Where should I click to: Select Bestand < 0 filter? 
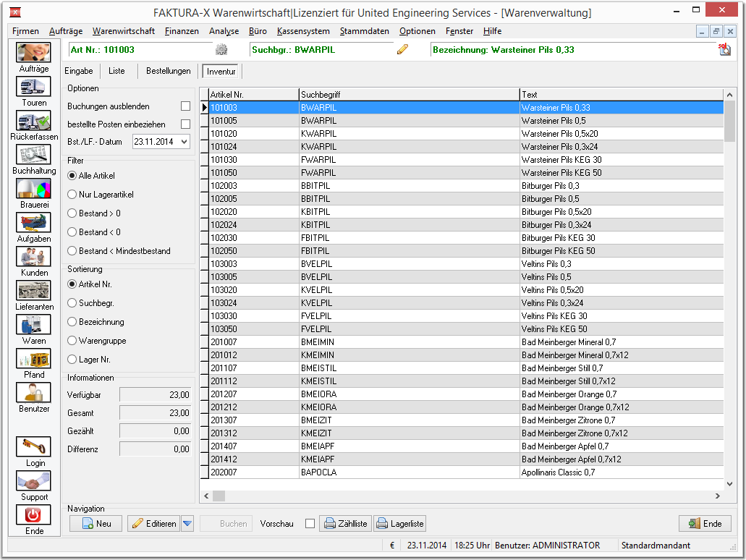[x=72, y=232]
